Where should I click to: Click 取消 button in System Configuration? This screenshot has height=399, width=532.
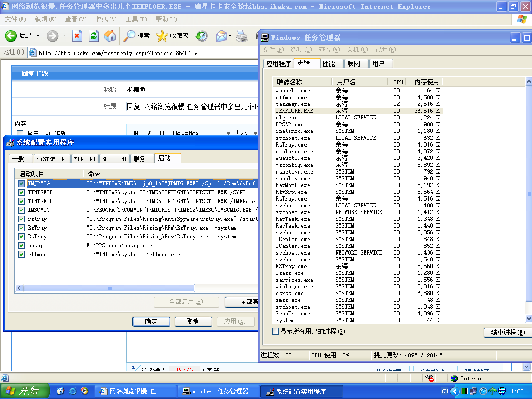coord(193,321)
